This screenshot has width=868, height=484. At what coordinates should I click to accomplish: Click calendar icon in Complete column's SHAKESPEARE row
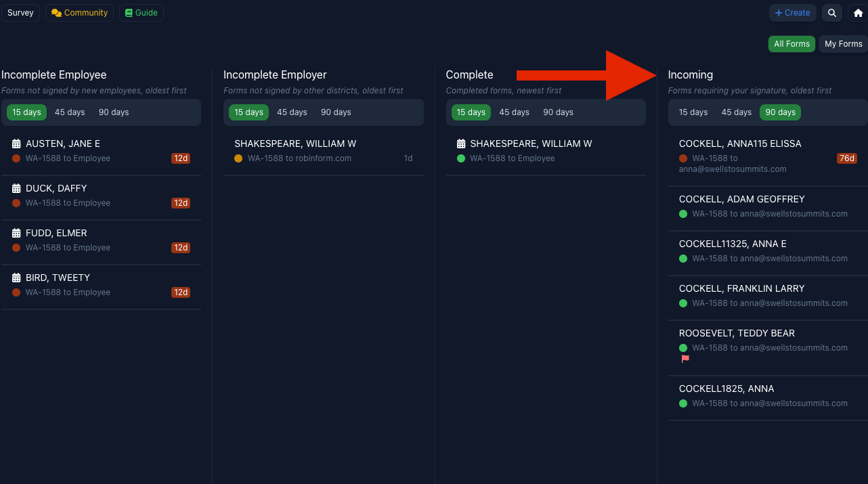(461, 144)
